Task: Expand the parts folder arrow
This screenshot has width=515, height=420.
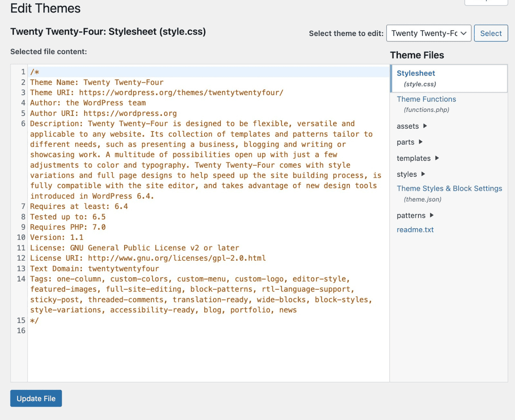Action: pyautogui.click(x=421, y=142)
